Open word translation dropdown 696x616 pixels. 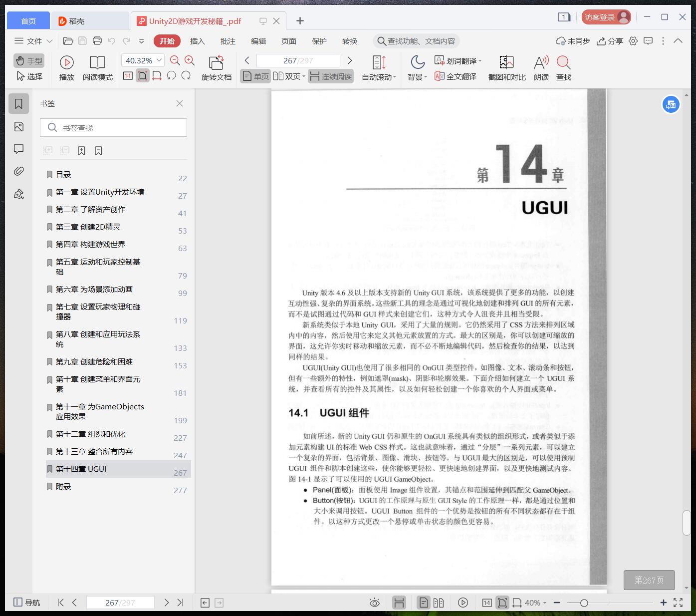click(458, 61)
